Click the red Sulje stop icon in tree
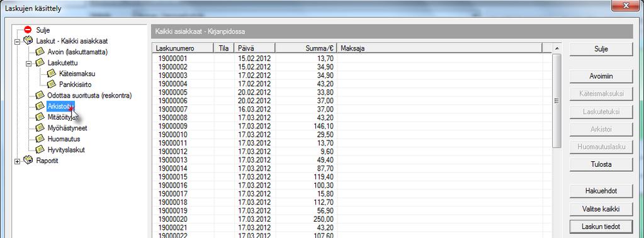Viewport: 644px width, 238px height. (28, 30)
